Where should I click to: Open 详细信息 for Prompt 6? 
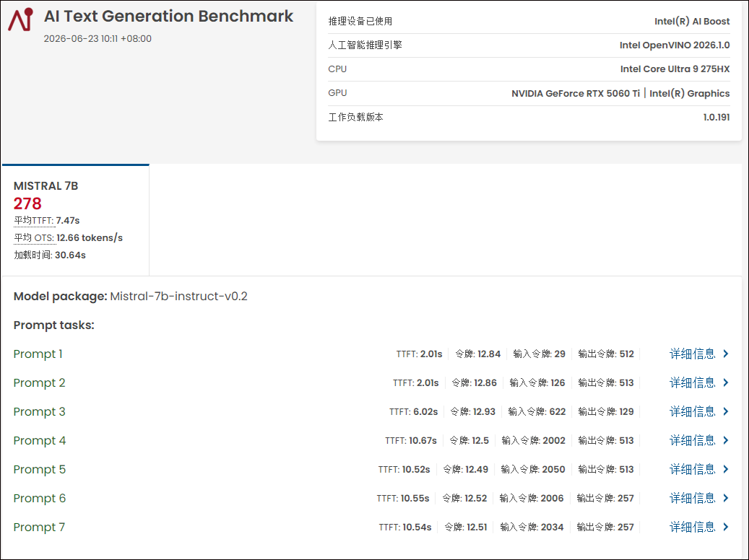(692, 498)
